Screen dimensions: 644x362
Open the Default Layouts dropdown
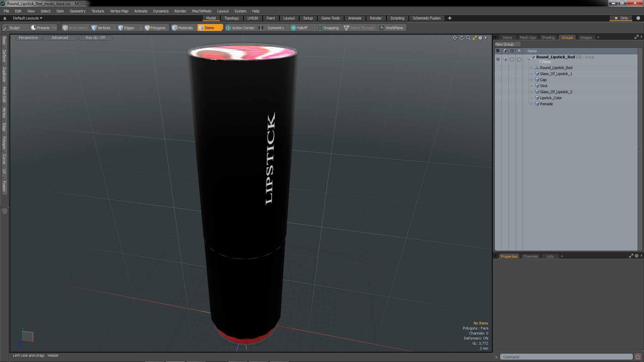(x=28, y=18)
